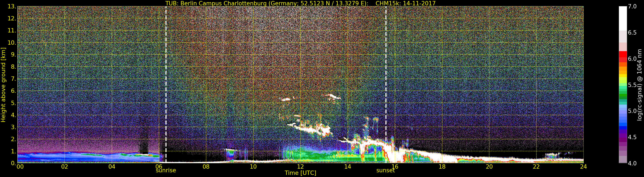Select the "Time [UTC]" axis label
644x177 pixels.
click(x=300, y=173)
